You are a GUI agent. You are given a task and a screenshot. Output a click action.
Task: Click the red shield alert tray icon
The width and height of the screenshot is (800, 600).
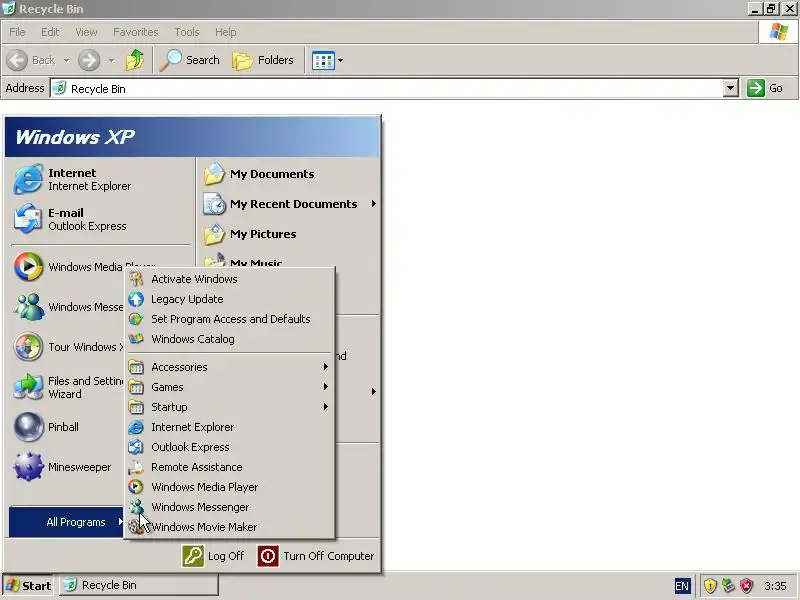[746, 586]
